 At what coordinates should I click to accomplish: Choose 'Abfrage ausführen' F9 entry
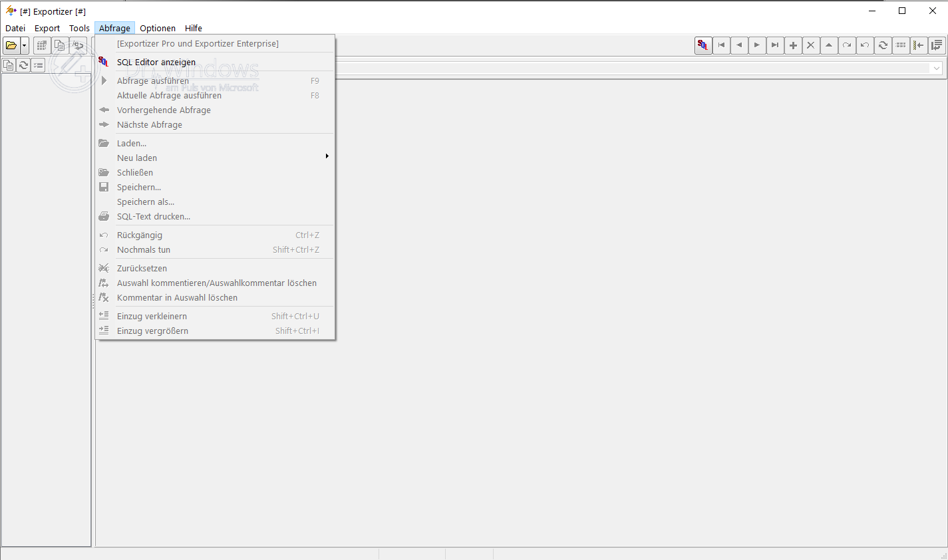[215, 80]
